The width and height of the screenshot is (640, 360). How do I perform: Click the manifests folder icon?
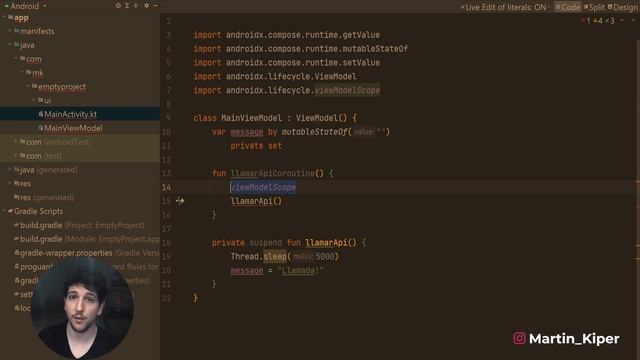point(16,31)
